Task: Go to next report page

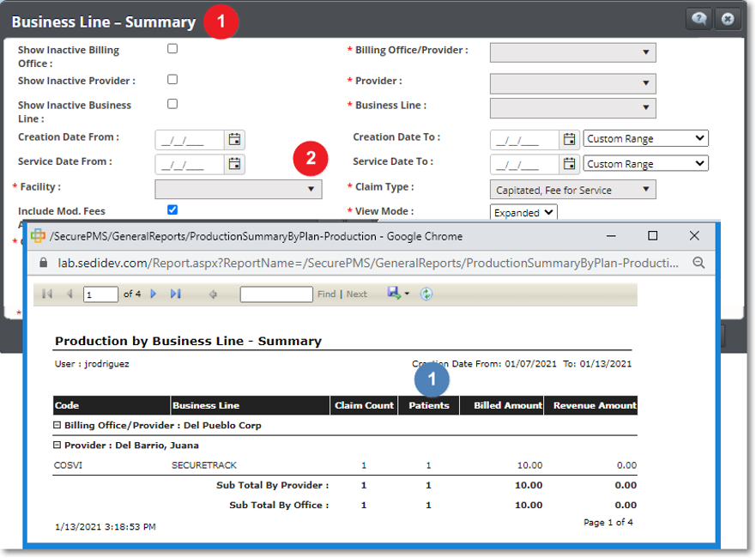Action: 154,294
